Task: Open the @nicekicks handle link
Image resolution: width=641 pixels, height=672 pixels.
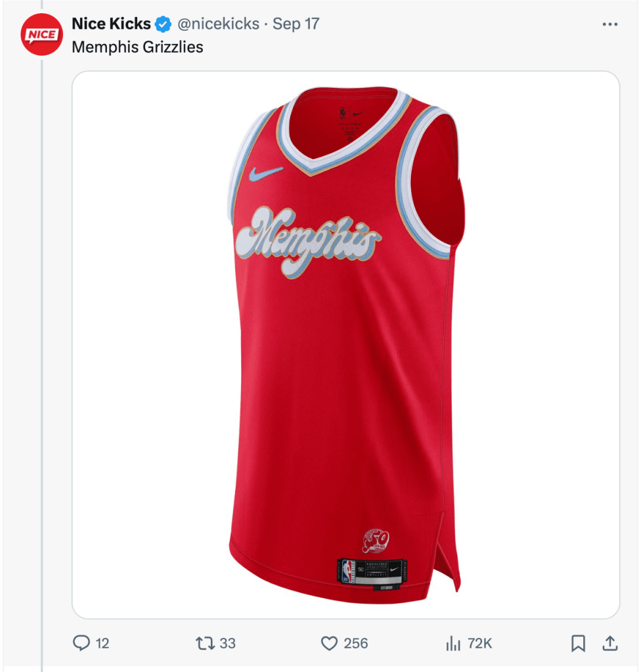Action: (218, 24)
